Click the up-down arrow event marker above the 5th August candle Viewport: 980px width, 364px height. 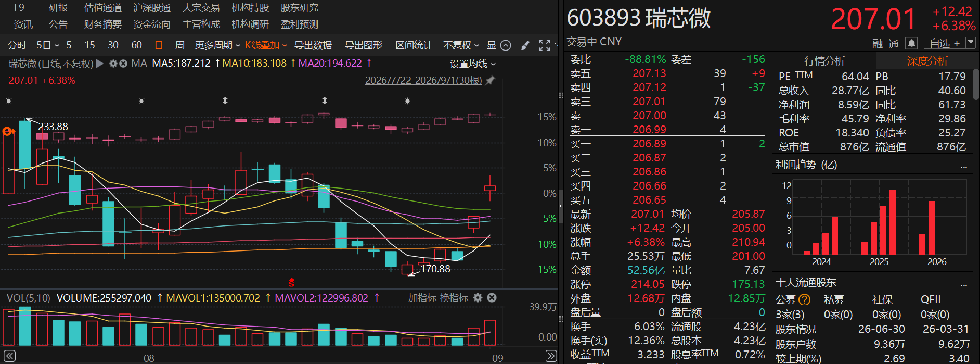pyautogui.click(x=225, y=100)
